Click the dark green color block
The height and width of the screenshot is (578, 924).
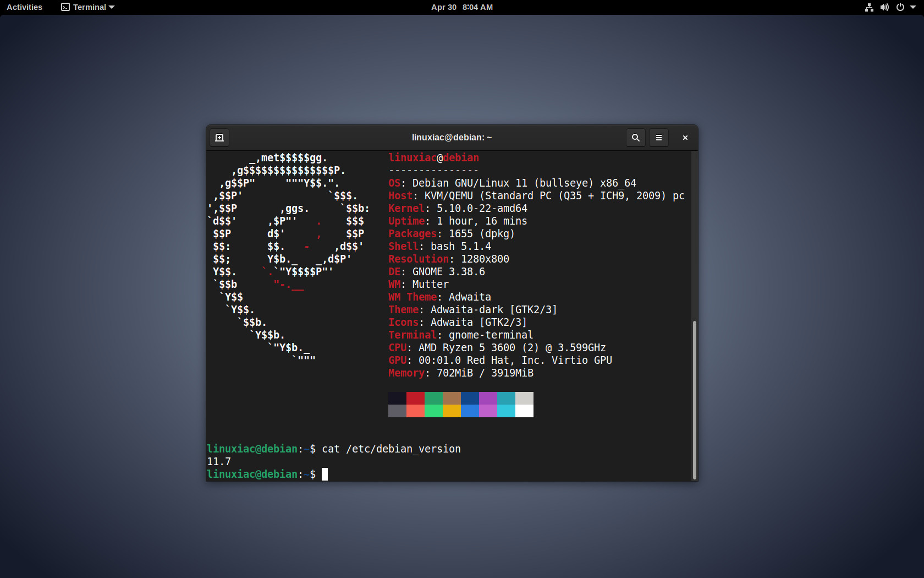click(x=433, y=398)
